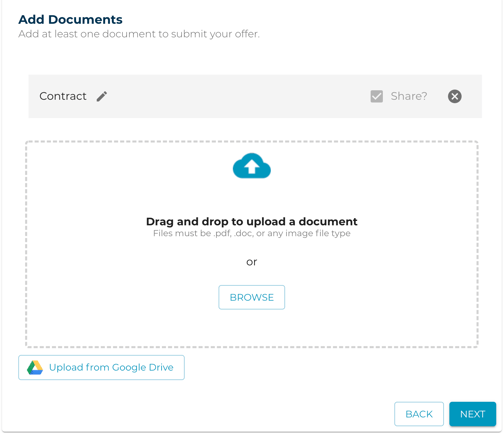This screenshot has height=433, width=503.
Task: Proceed with the NEXT button
Action: tap(472, 414)
